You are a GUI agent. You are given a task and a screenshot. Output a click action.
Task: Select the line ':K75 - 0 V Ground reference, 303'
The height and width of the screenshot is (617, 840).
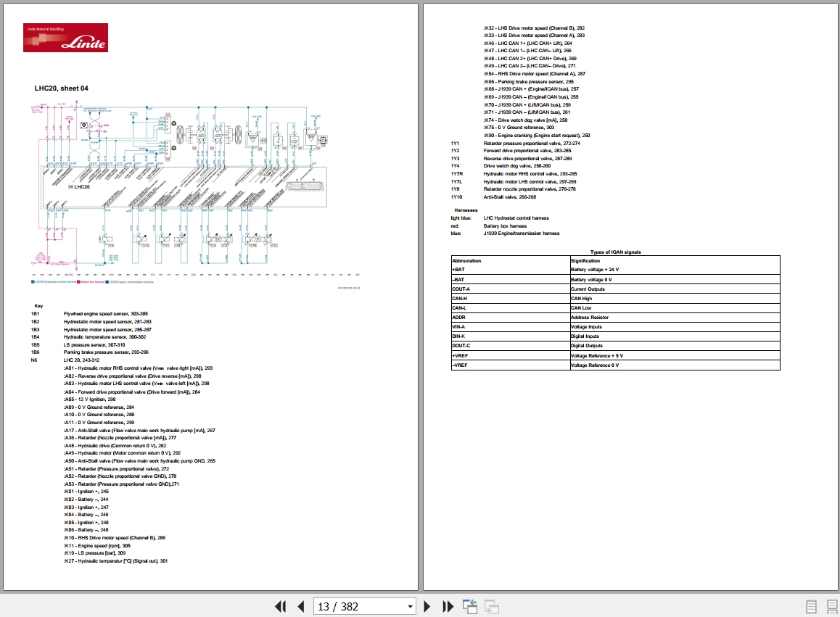519,128
